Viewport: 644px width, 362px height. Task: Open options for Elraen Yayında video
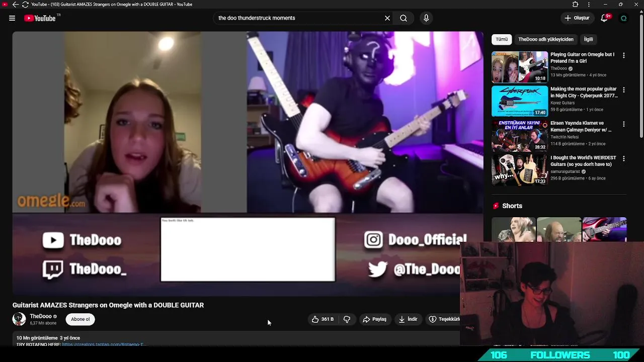click(624, 124)
